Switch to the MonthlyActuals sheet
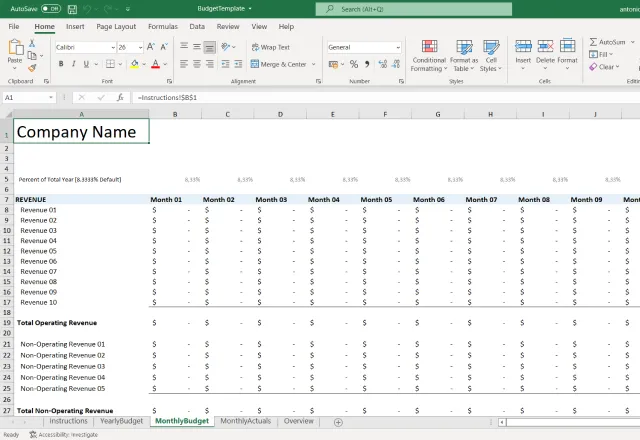This screenshot has width=640, height=440. [246, 421]
